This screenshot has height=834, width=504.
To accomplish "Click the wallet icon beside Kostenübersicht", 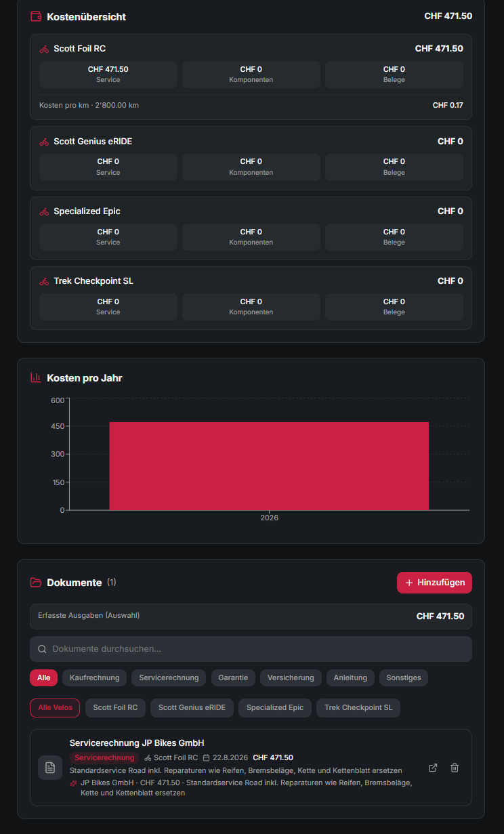I will click(36, 16).
